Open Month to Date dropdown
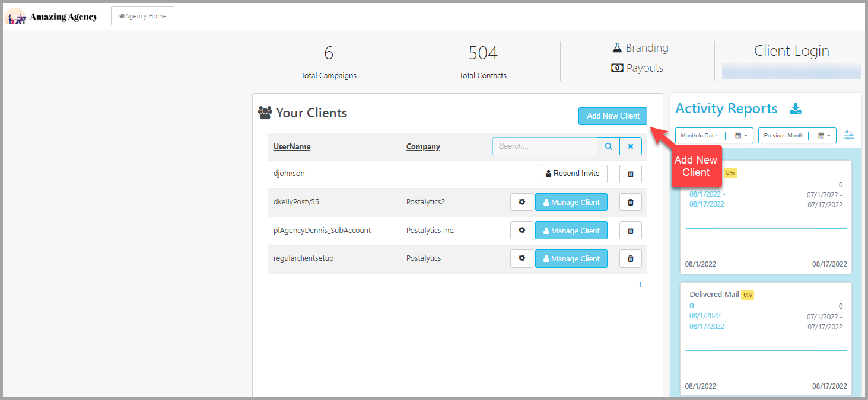The width and height of the screenshot is (868, 400). tap(714, 135)
